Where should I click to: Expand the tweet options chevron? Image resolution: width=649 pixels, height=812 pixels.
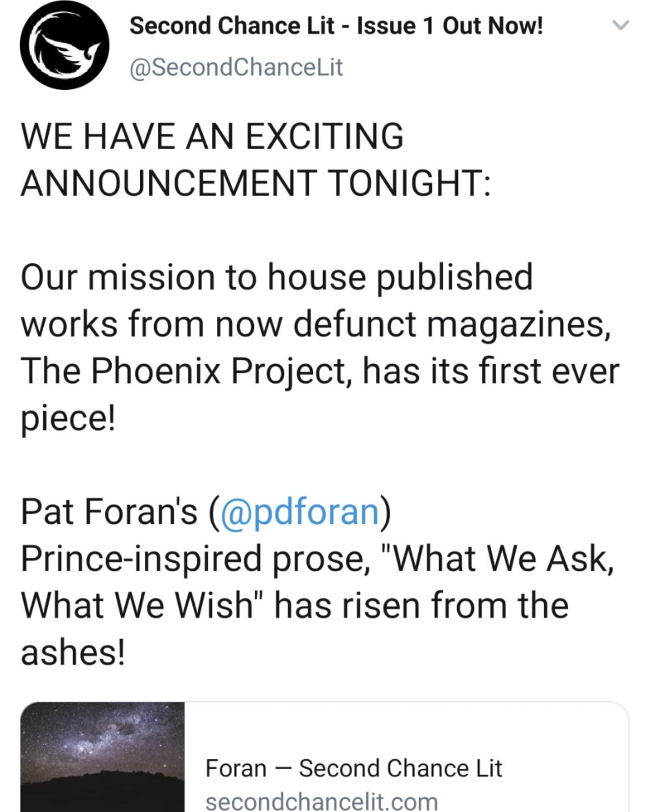tap(621, 26)
